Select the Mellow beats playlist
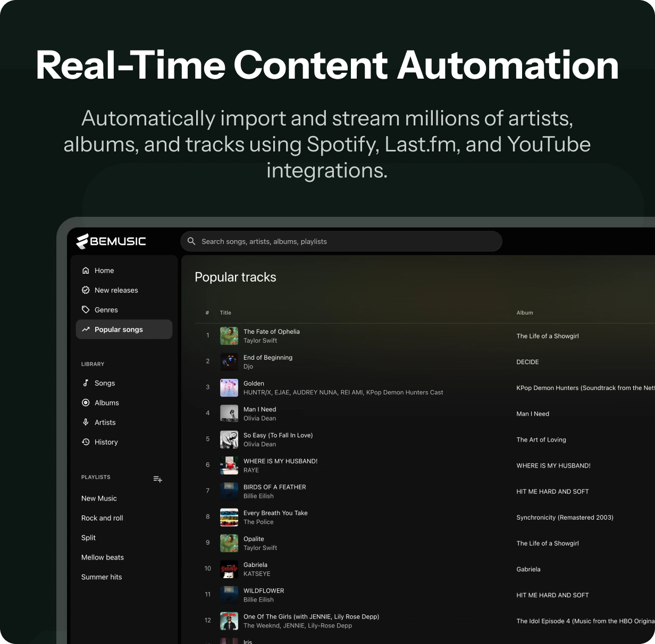The height and width of the screenshot is (644, 655). point(103,557)
